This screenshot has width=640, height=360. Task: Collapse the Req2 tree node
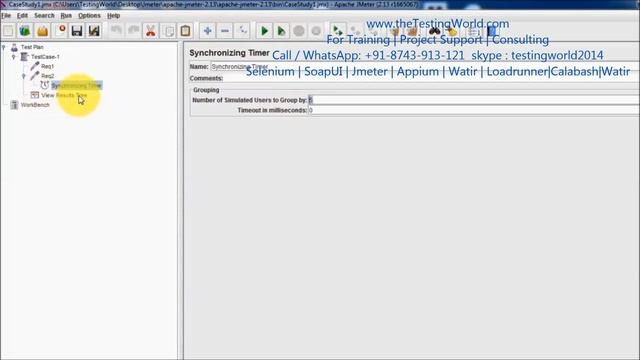(24, 76)
